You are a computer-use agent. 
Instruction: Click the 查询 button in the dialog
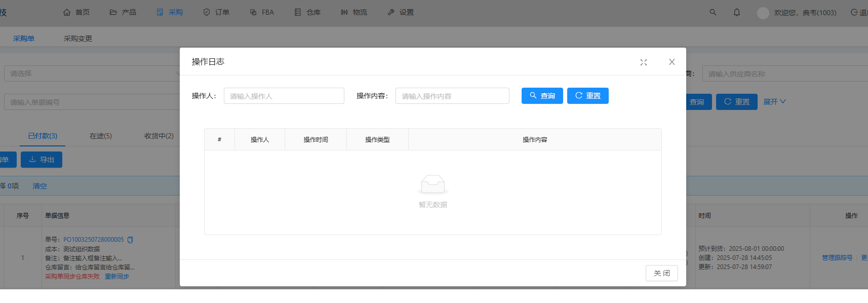[542, 96]
